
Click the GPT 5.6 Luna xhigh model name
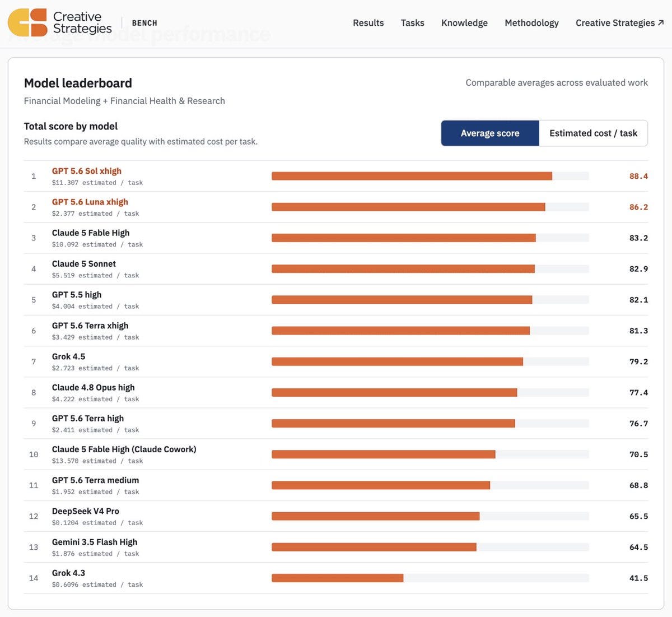click(x=90, y=202)
